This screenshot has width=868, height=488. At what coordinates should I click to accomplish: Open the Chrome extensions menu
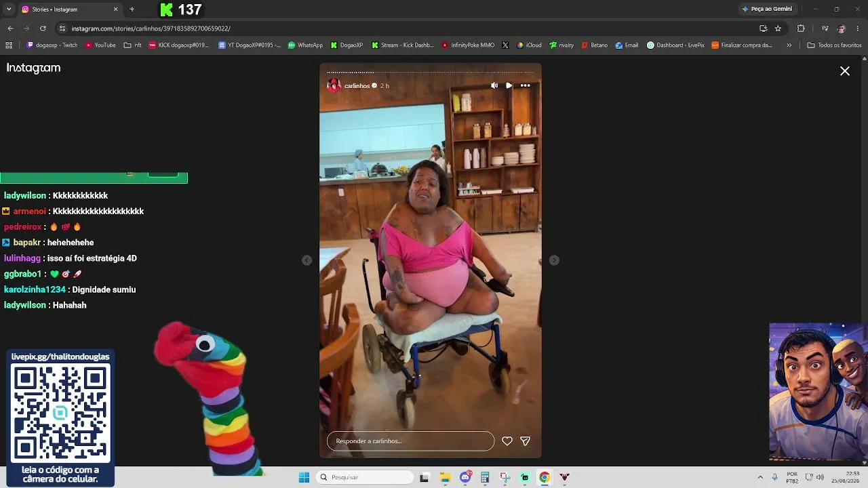point(801,28)
